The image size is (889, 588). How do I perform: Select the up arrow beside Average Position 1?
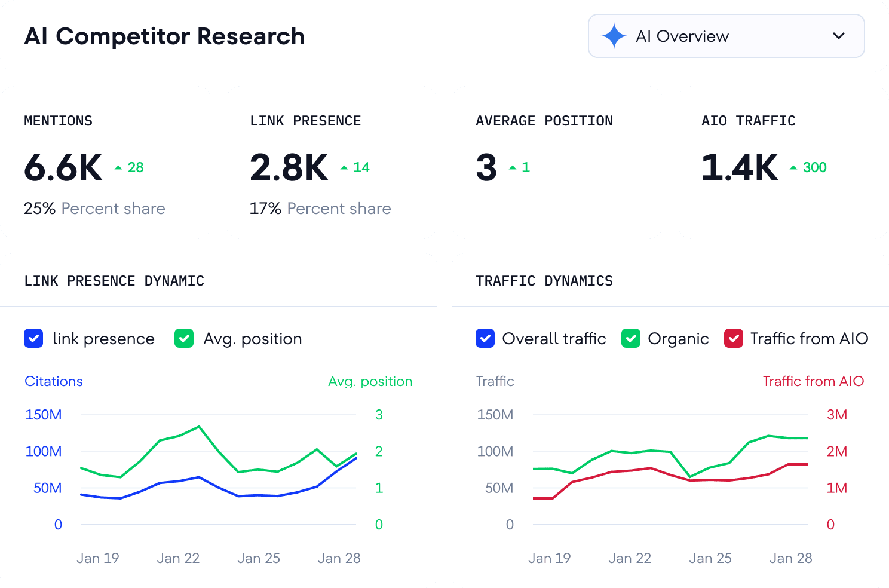pos(513,168)
